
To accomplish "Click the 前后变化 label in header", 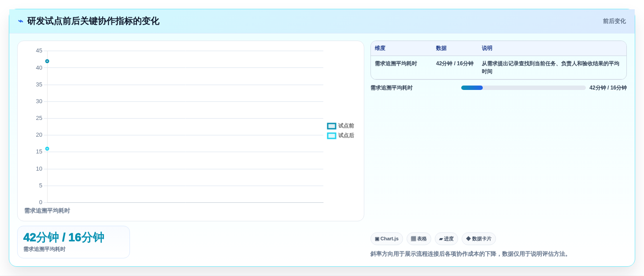I will [x=614, y=21].
